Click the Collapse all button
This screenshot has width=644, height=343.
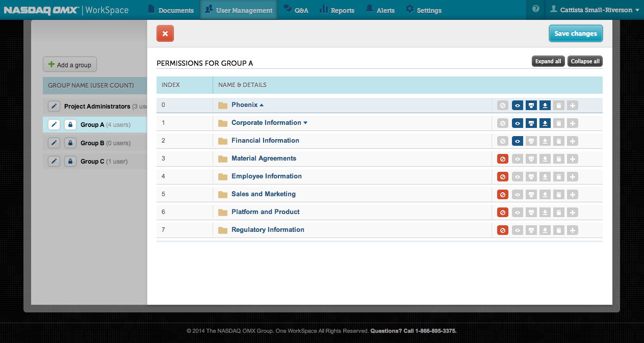(x=585, y=61)
